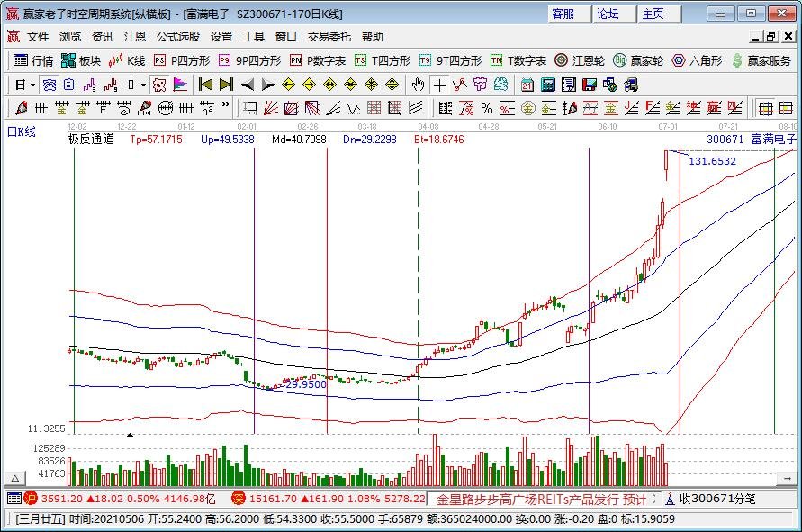Open the 工具 menu
Screen dimensions: 802x532
point(255,36)
